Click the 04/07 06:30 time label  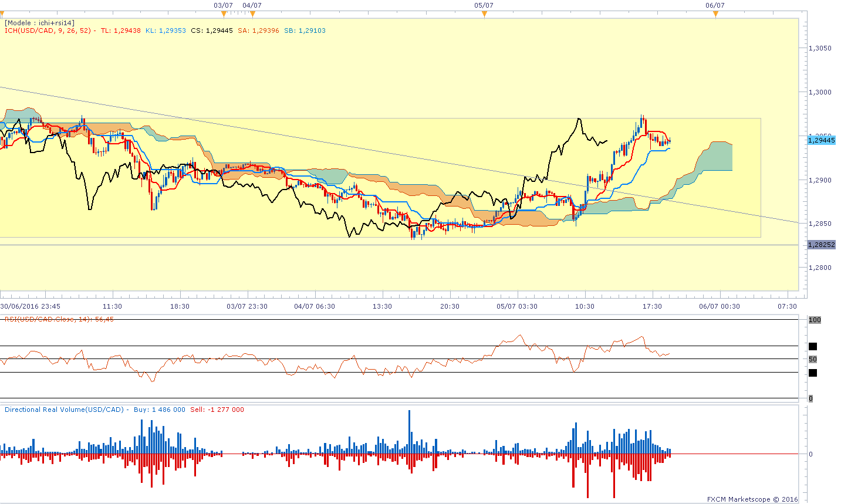(x=315, y=306)
